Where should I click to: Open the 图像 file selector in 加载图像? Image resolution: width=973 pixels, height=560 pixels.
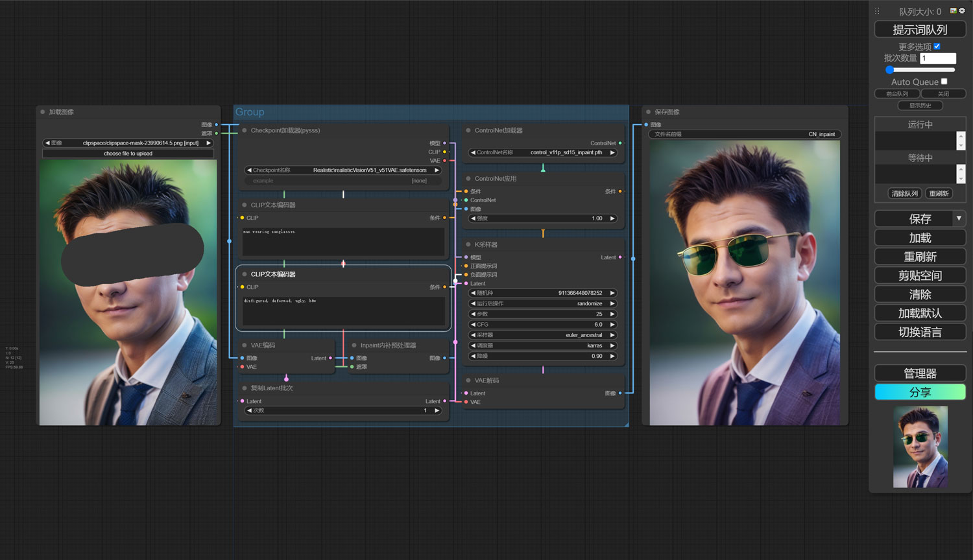128,143
